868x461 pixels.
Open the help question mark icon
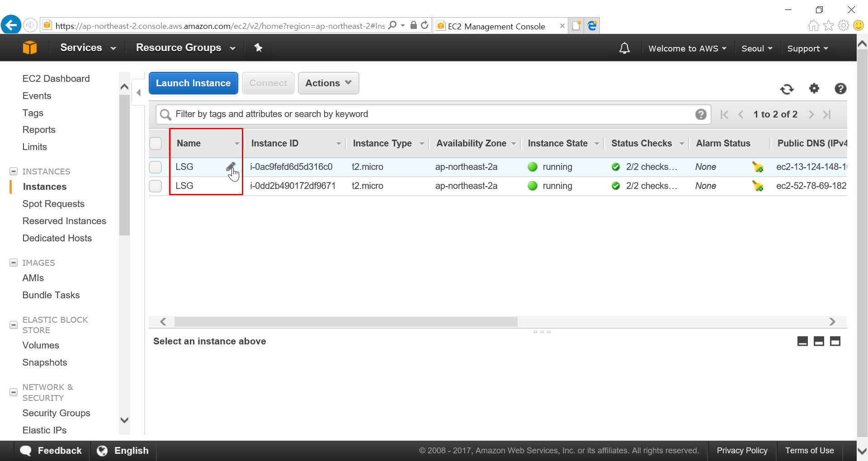(x=840, y=89)
